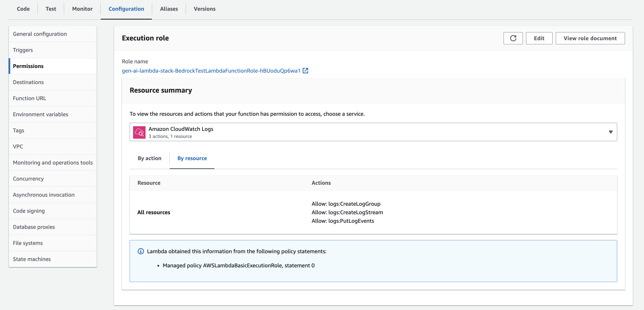The height and width of the screenshot is (310, 644).
Task: Go to the Code tab
Action: (23, 9)
